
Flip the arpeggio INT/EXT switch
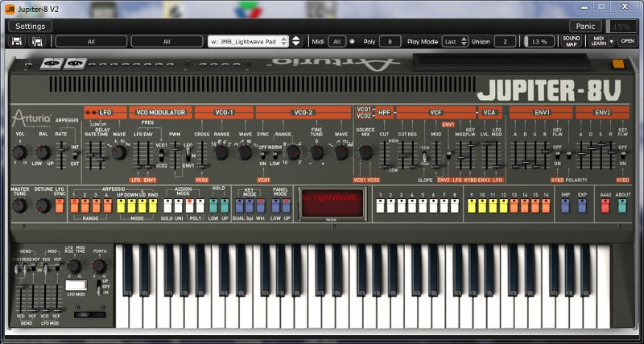[x=75, y=155]
